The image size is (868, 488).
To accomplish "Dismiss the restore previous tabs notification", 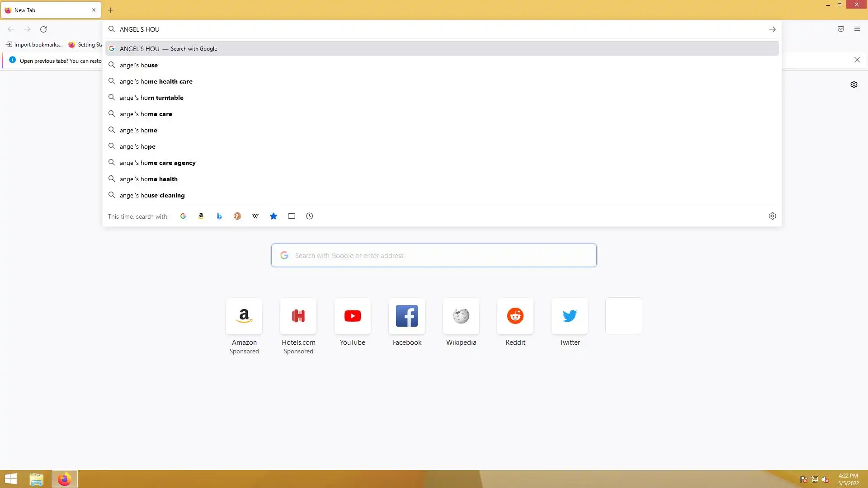I will [857, 60].
